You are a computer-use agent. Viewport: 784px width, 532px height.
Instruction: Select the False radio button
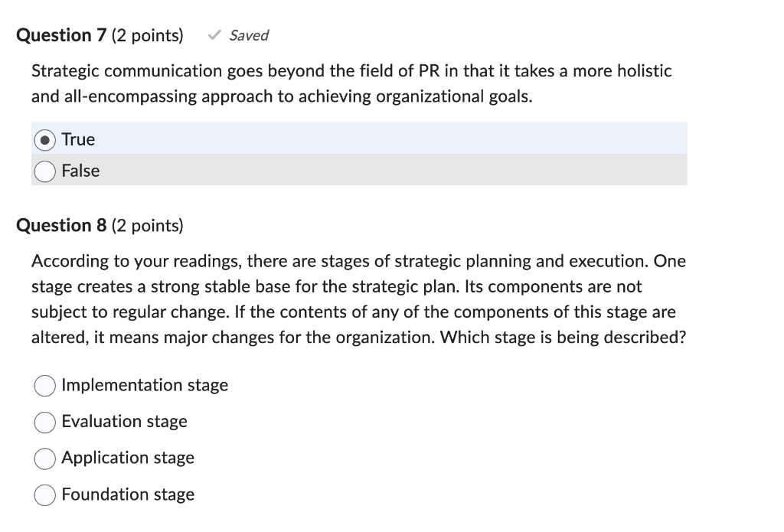pyautogui.click(x=44, y=171)
